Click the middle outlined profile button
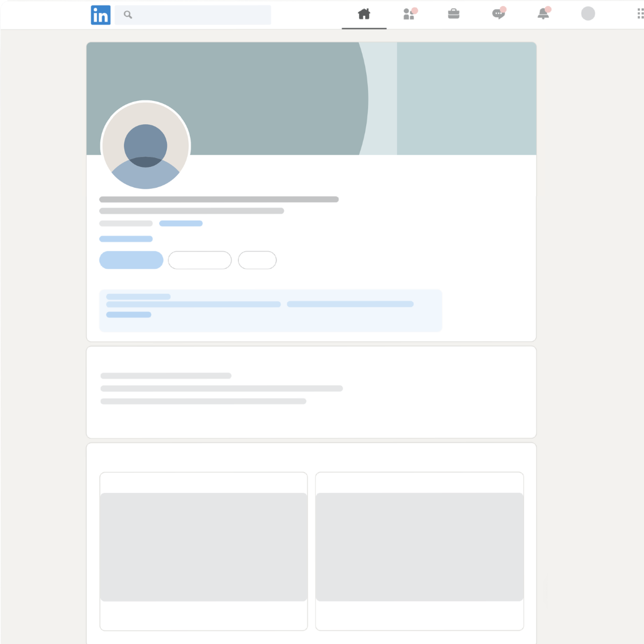The width and height of the screenshot is (644, 644). coord(199,260)
